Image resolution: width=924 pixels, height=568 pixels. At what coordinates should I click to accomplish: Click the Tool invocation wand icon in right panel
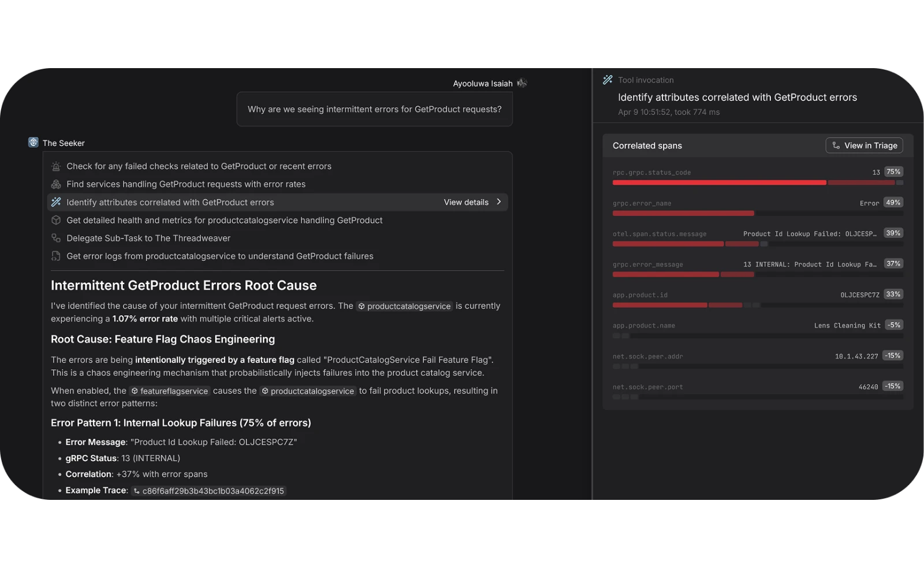coord(608,80)
